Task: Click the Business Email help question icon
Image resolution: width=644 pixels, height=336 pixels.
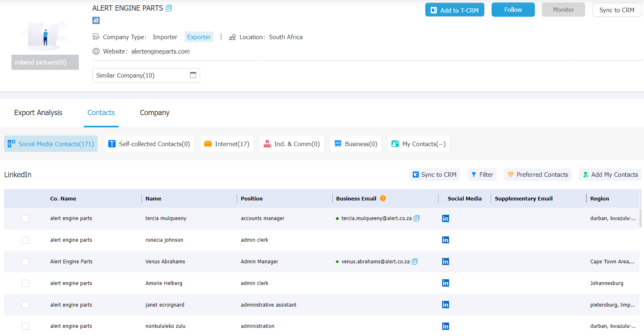Action: (383, 198)
